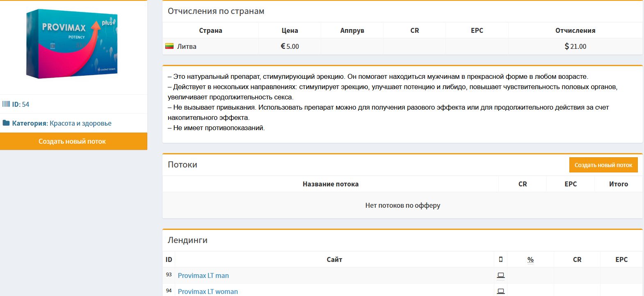Viewport: 644px width, 296px height.
Task: Click the Потоки panel heading
Action: (183, 165)
